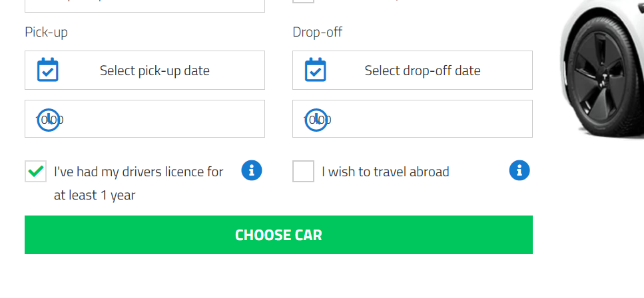Focus the partially visible top-left input field
The width and height of the screenshot is (644, 298).
tap(145, 5)
